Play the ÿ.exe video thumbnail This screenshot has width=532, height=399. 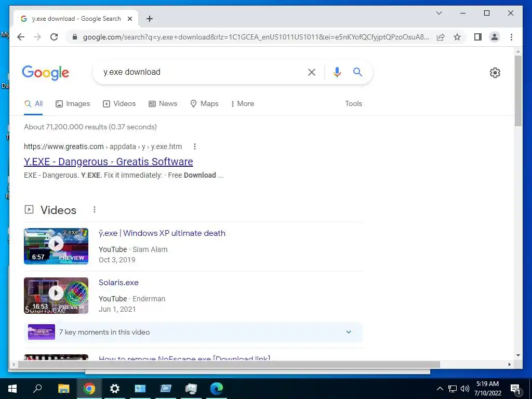pos(56,246)
